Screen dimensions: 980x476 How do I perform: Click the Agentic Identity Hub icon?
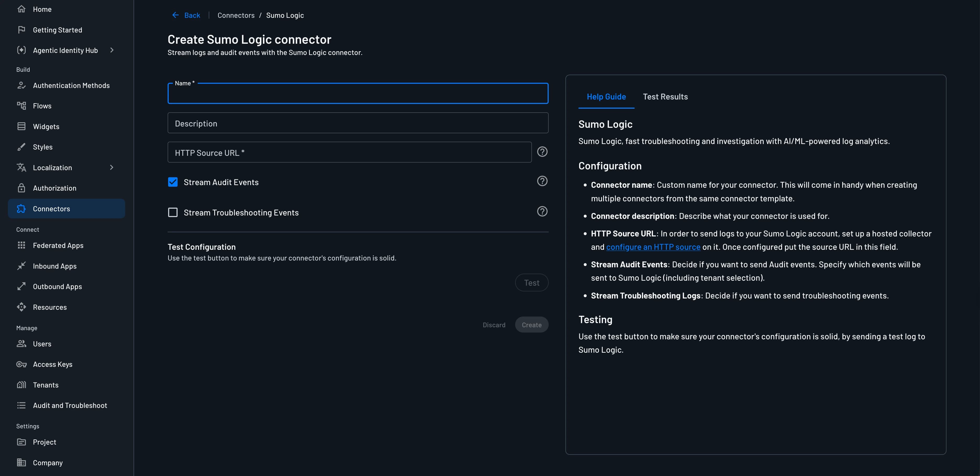pyautogui.click(x=21, y=50)
